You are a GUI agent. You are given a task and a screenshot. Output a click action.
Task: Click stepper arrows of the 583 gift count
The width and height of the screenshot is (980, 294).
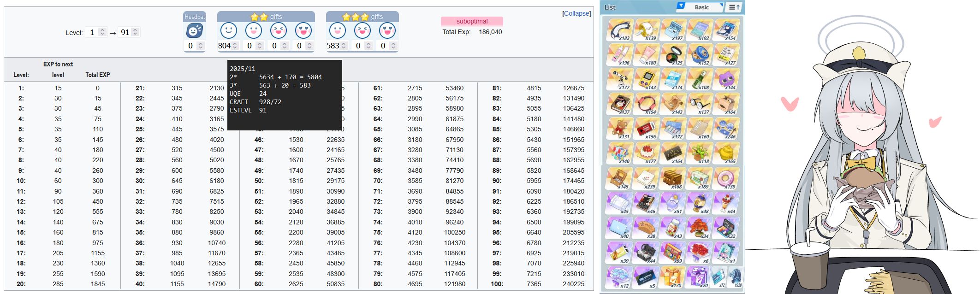[344, 46]
